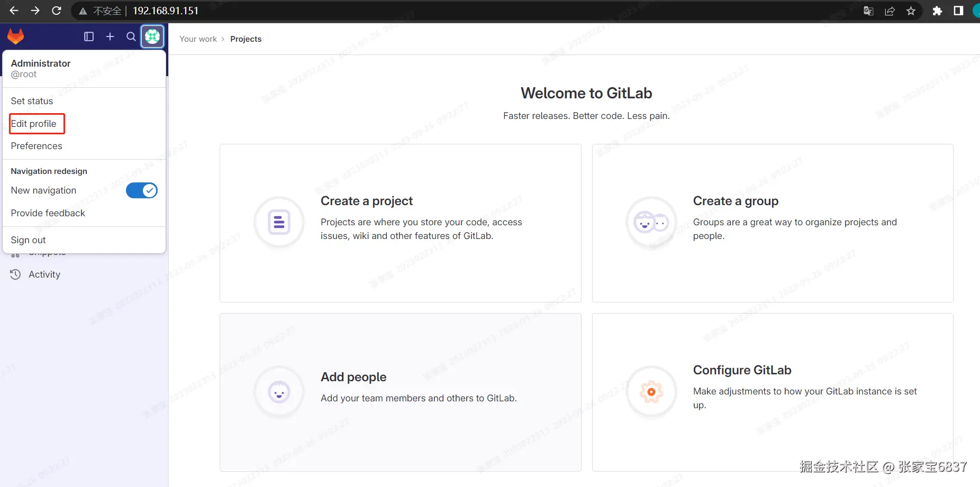Click the address bar URL 192.168.91.151
This screenshot has width=980, height=487.
tap(166, 11)
